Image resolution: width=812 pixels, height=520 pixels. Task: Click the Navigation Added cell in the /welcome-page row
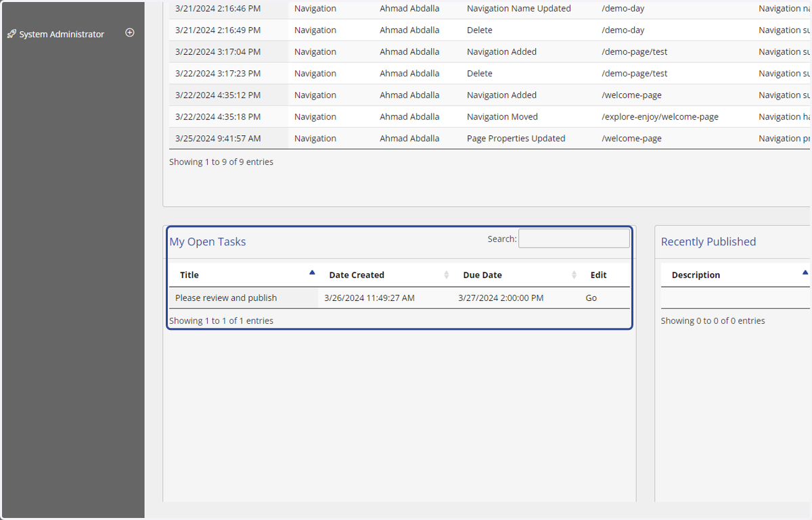point(501,95)
